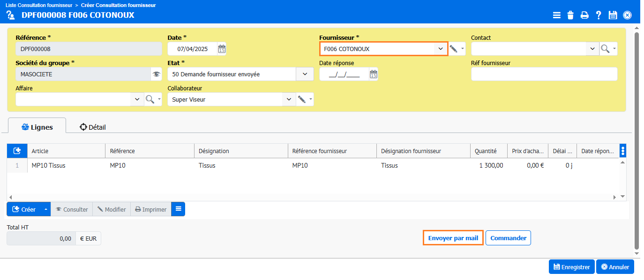Go to Liste Consultation fournisseur breadcrumb

[39, 5]
